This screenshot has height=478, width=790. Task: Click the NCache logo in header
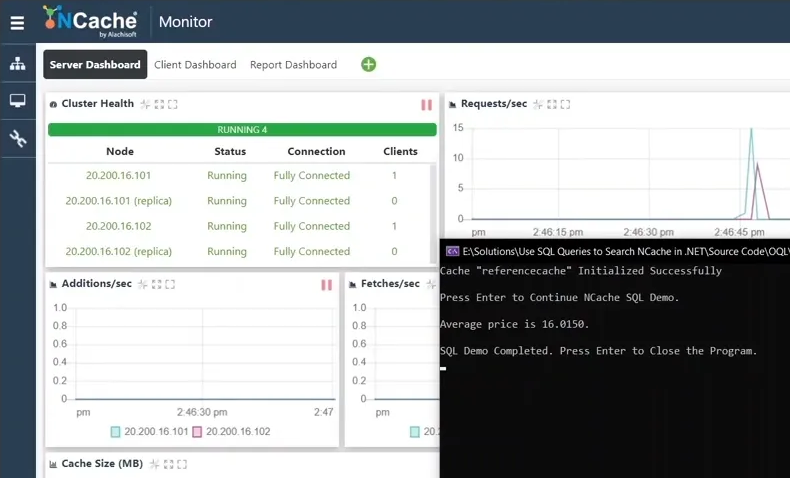[x=90, y=21]
